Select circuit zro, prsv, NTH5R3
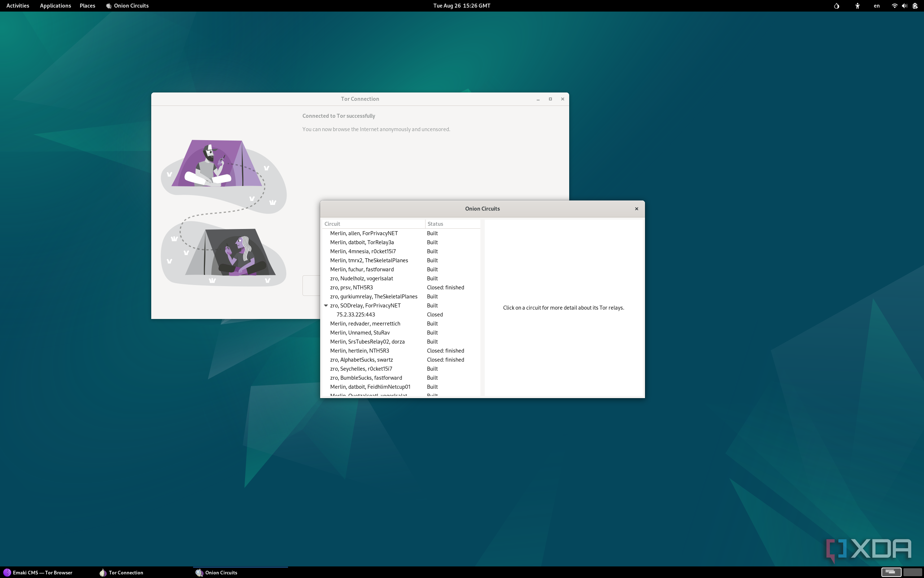Image resolution: width=924 pixels, height=578 pixels. point(401,288)
